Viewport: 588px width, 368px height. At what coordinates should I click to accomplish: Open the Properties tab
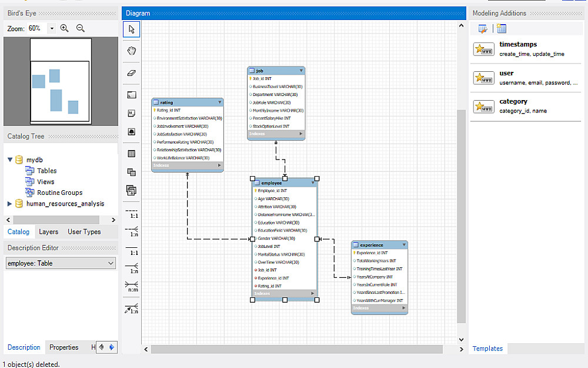(x=64, y=347)
